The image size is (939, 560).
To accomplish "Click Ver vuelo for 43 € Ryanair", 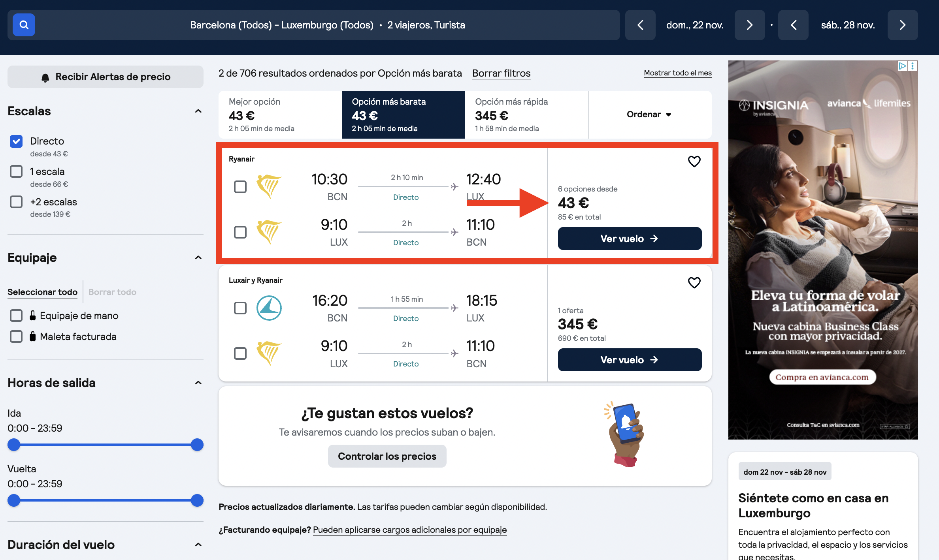I will click(630, 239).
